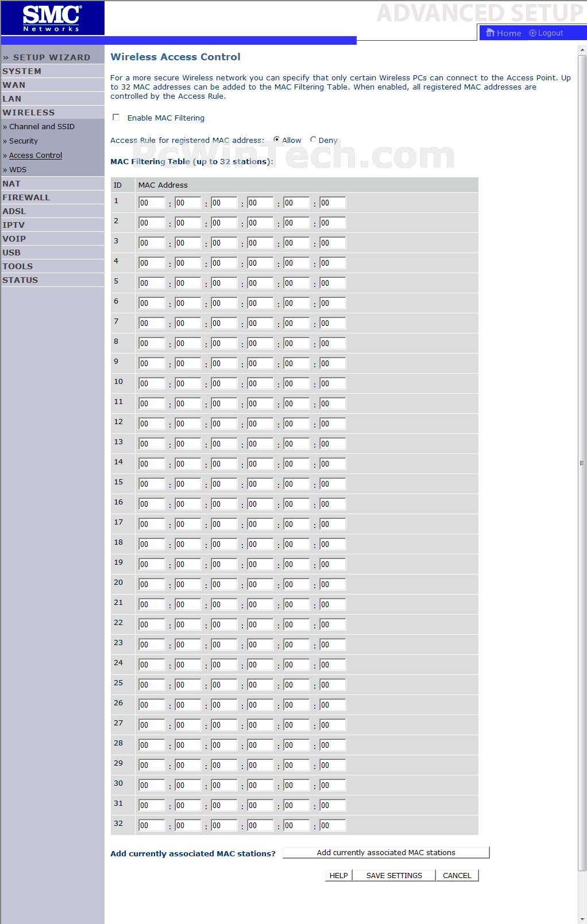Open ADSL menu section
The image size is (587, 924).
(x=14, y=211)
